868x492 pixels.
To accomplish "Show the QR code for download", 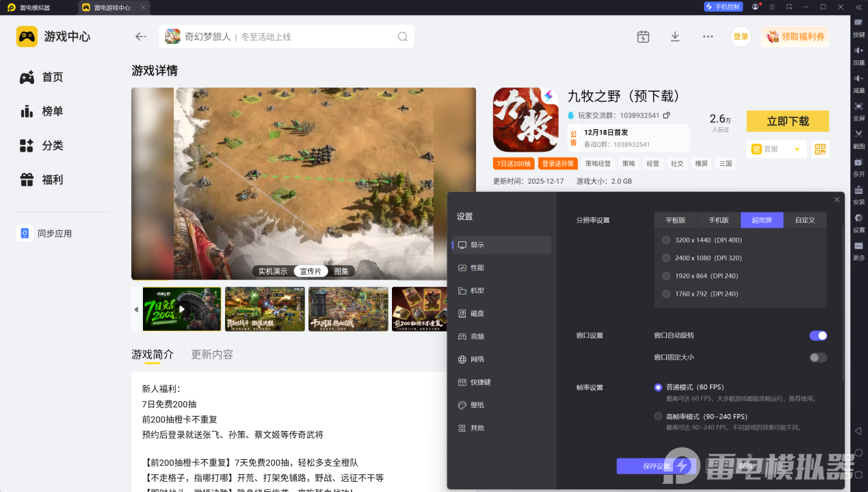I will [820, 149].
